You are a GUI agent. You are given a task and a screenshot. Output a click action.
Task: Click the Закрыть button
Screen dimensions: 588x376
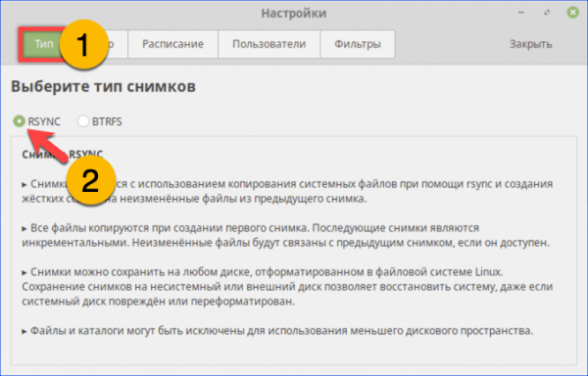coord(530,44)
